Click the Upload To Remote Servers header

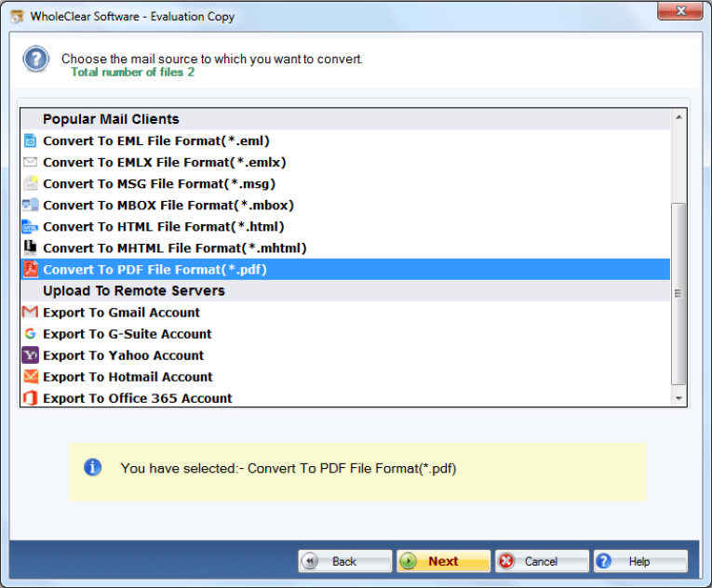(345, 290)
